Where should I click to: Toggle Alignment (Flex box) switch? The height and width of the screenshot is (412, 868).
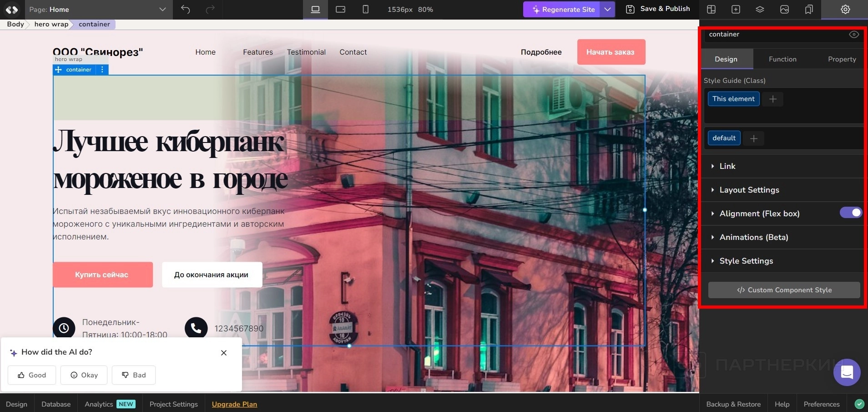[851, 213]
